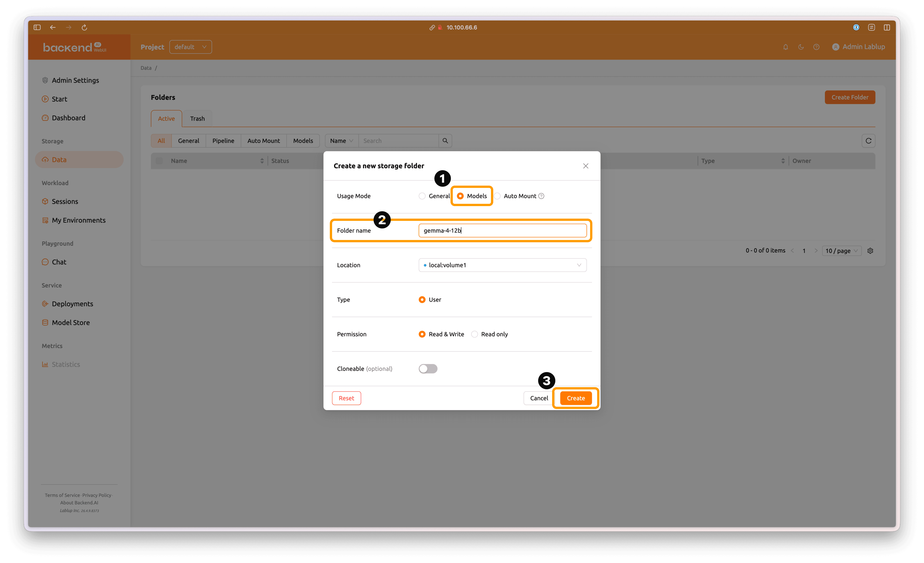
Task: Toggle the browser sidebar icon
Action: coord(37,27)
